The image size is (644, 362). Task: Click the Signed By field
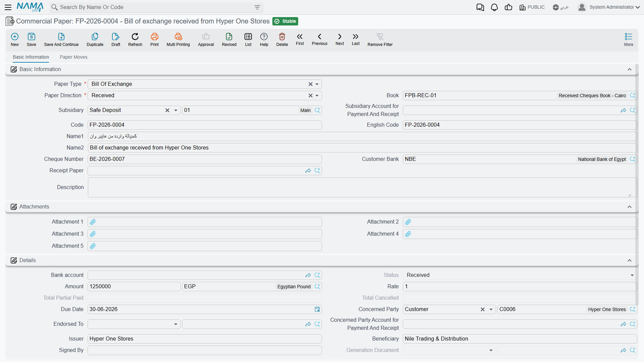click(x=205, y=350)
